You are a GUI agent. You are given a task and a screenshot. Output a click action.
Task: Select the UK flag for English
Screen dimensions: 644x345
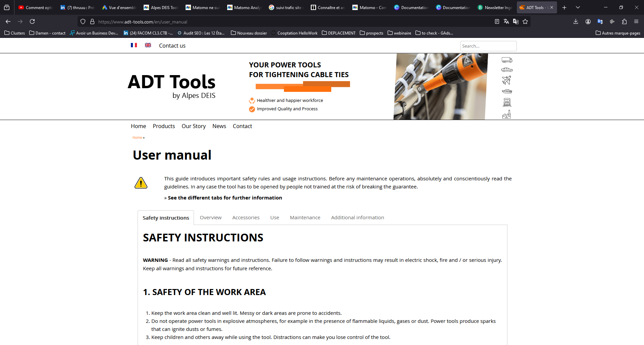pos(148,45)
